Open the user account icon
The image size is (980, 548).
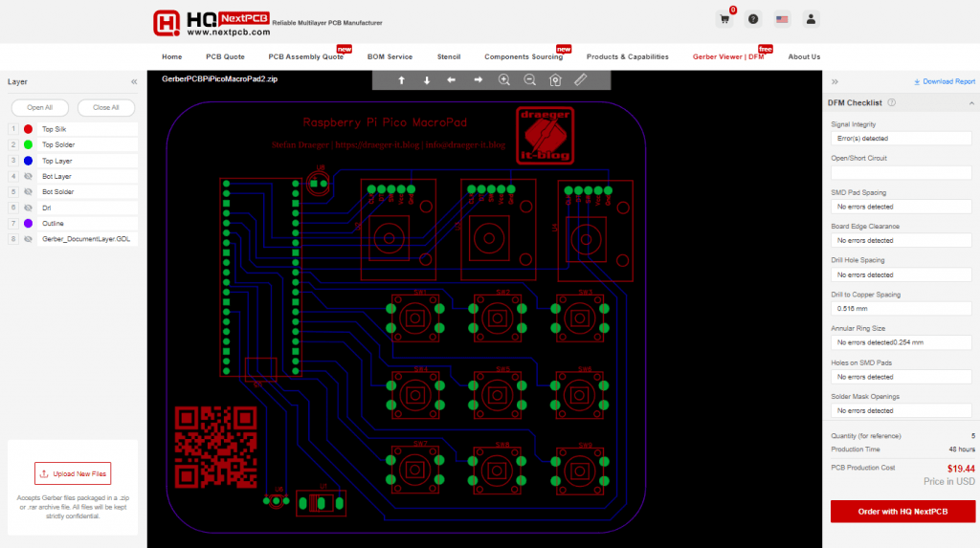pos(812,19)
